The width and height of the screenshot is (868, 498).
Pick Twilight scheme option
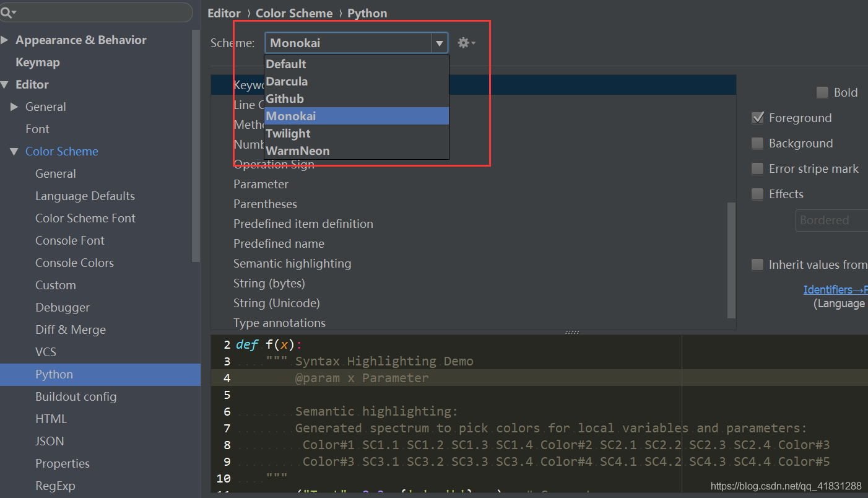tap(356, 133)
